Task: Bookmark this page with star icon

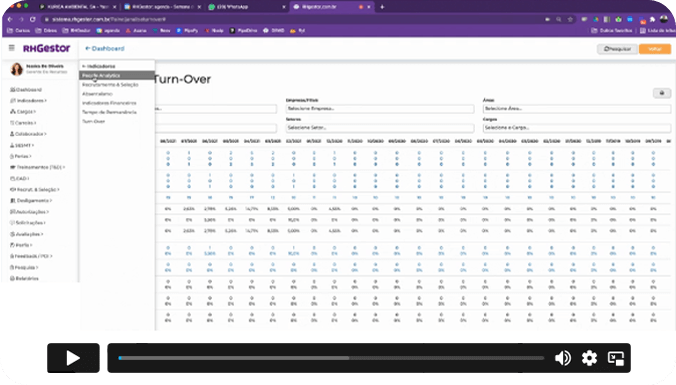Action: pyautogui.click(x=570, y=19)
